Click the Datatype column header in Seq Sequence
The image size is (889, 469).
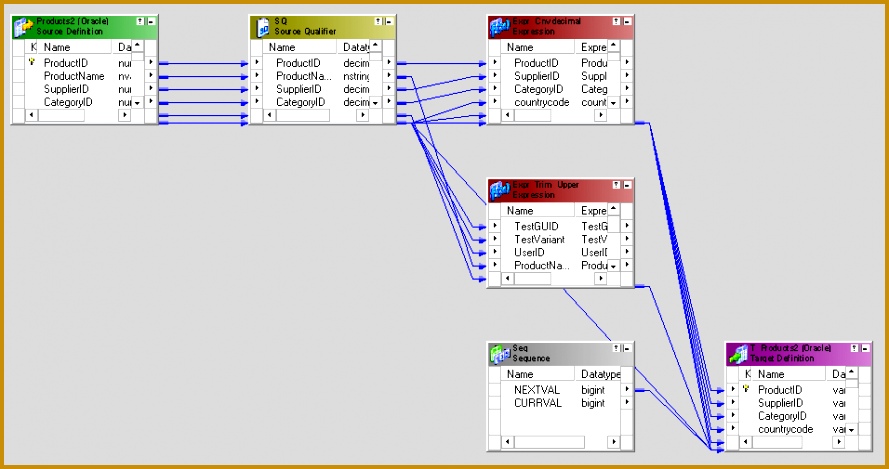pyautogui.click(x=598, y=374)
